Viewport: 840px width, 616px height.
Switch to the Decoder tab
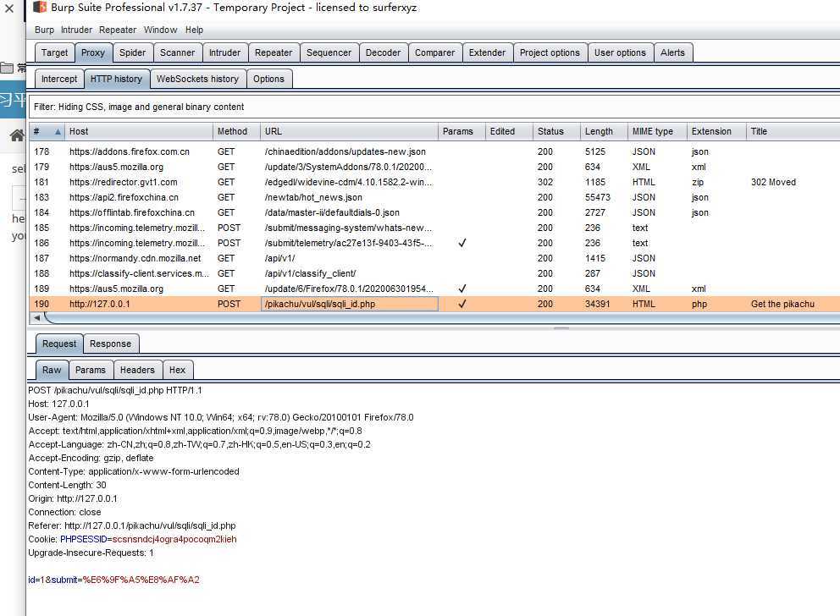tap(383, 52)
